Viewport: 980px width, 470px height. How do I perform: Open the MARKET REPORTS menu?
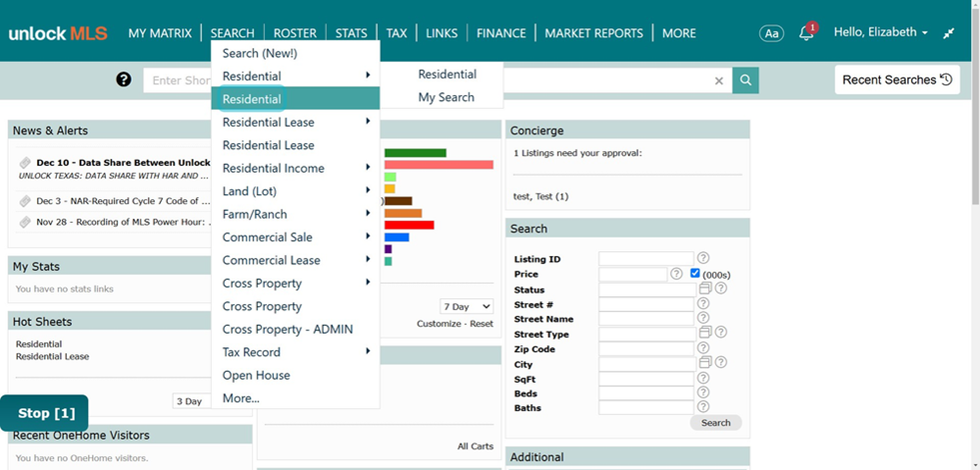point(593,33)
